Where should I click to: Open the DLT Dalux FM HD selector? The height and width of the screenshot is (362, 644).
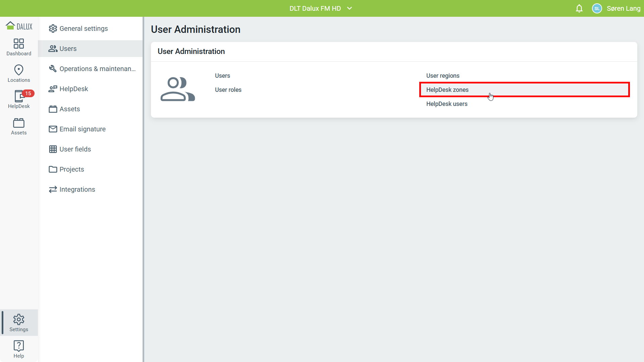321,8
